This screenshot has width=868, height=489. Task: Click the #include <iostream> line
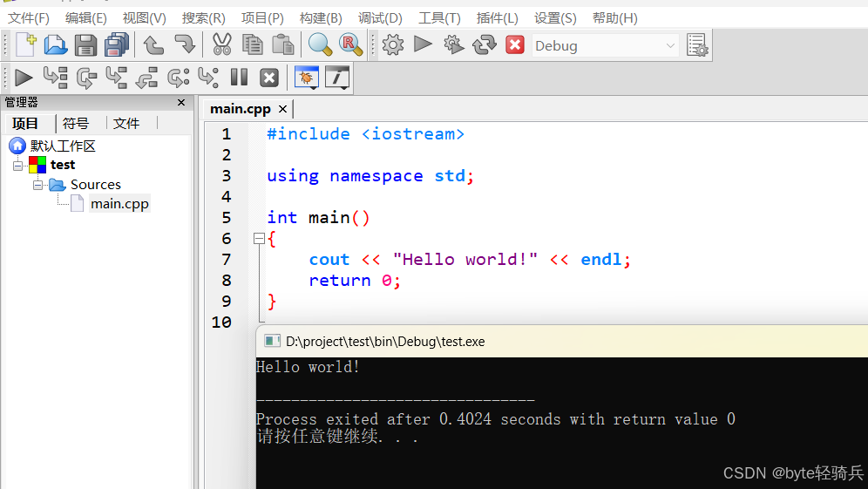tap(365, 134)
